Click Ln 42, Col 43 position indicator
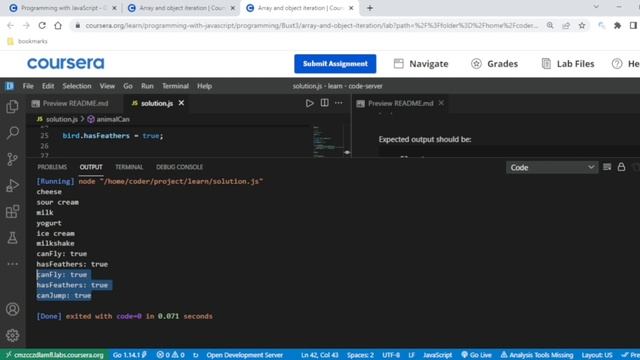 [320, 355]
